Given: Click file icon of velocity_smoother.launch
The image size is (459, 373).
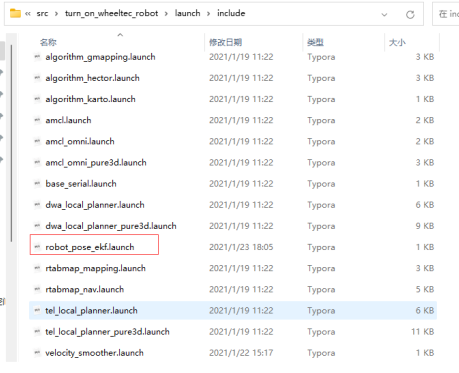Looking at the screenshot, I should [x=37, y=353].
